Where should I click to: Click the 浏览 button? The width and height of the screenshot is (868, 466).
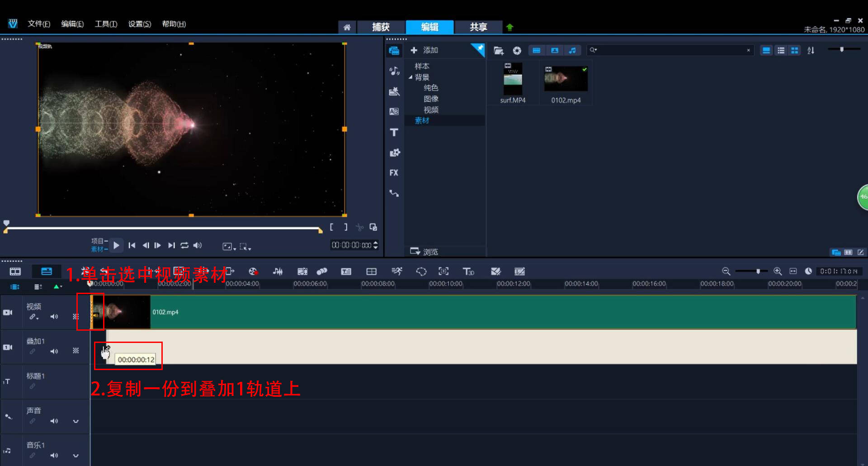click(x=424, y=252)
